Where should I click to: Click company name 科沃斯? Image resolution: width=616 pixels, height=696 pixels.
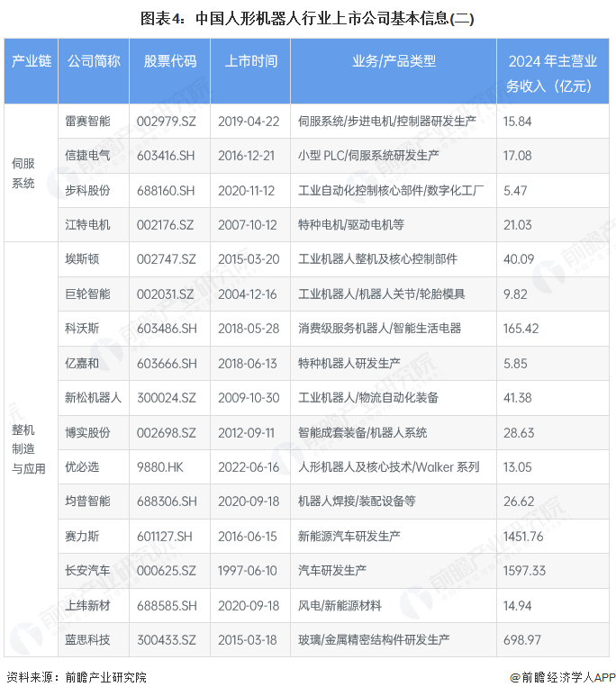(82, 329)
